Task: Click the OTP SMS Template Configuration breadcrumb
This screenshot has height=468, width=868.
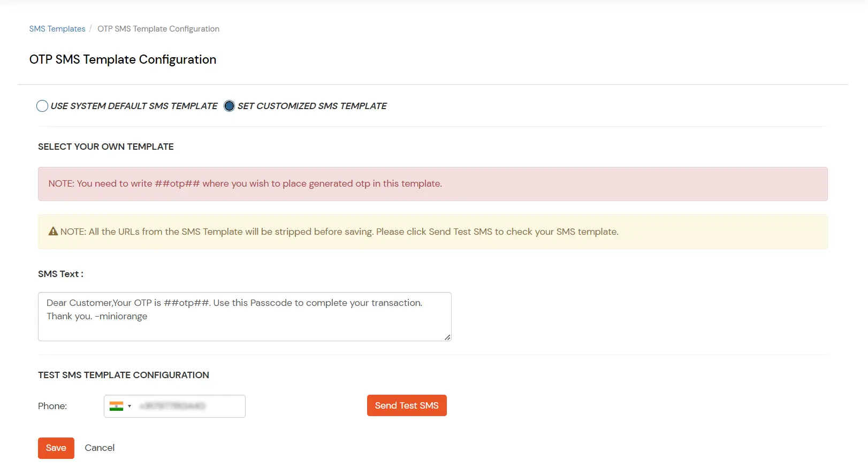Action: point(158,28)
